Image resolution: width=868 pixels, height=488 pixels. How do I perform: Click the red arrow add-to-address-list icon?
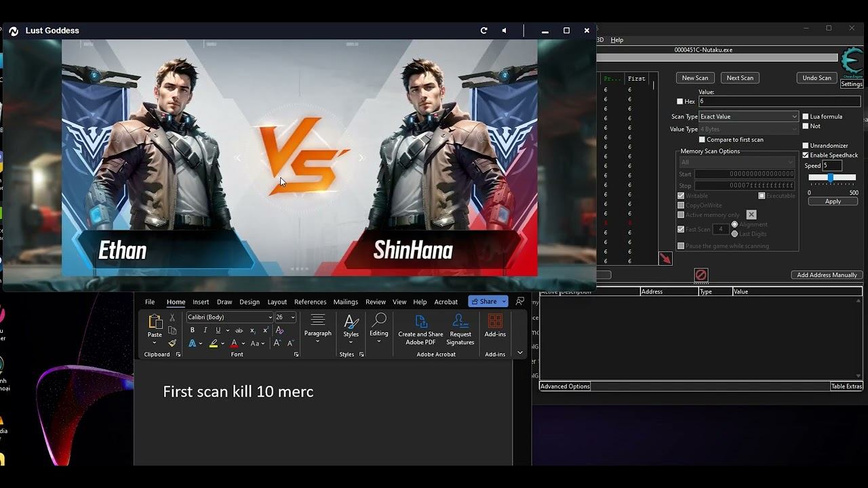pos(665,259)
